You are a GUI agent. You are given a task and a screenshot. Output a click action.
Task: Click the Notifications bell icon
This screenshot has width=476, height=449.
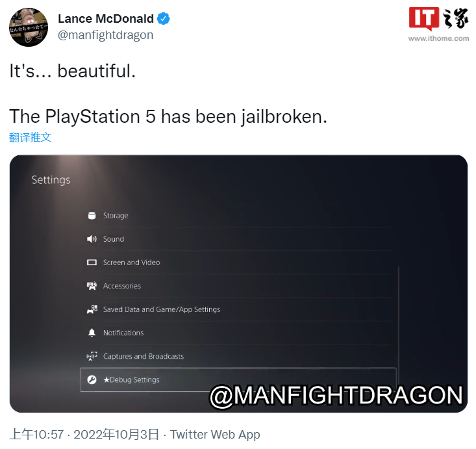tap(92, 333)
